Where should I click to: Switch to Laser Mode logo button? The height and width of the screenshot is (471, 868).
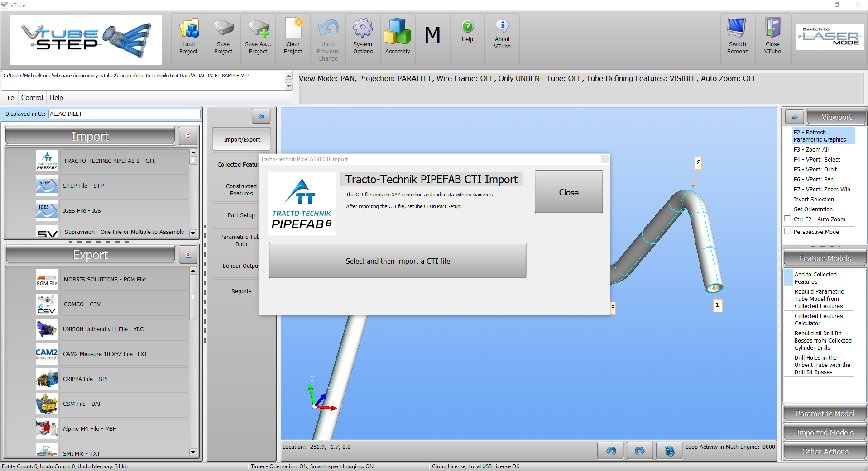tap(830, 37)
